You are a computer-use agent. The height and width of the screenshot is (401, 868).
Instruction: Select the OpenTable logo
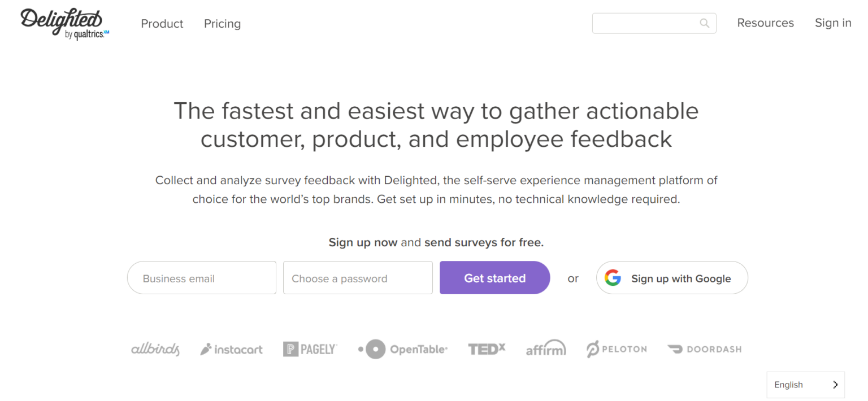pyautogui.click(x=402, y=348)
